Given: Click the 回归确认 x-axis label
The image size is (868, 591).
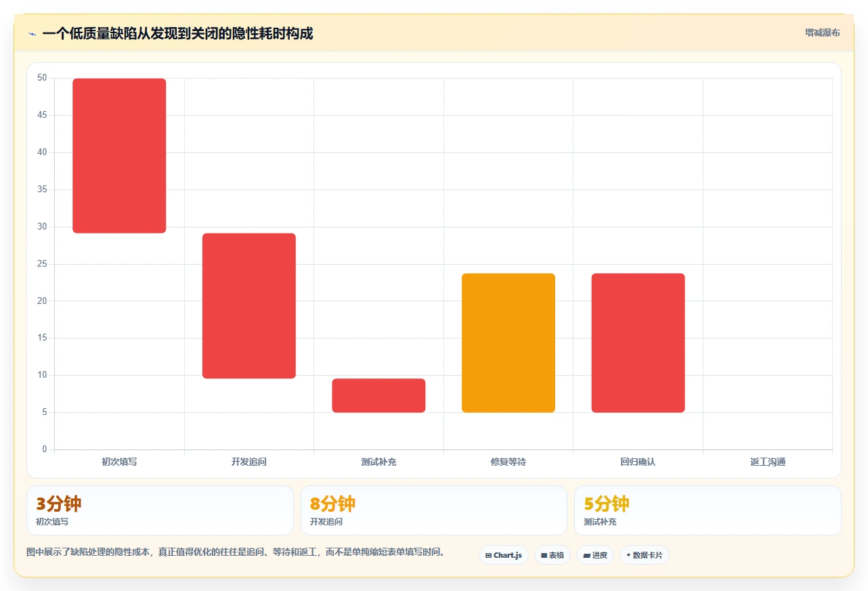Looking at the screenshot, I should click(638, 462).
